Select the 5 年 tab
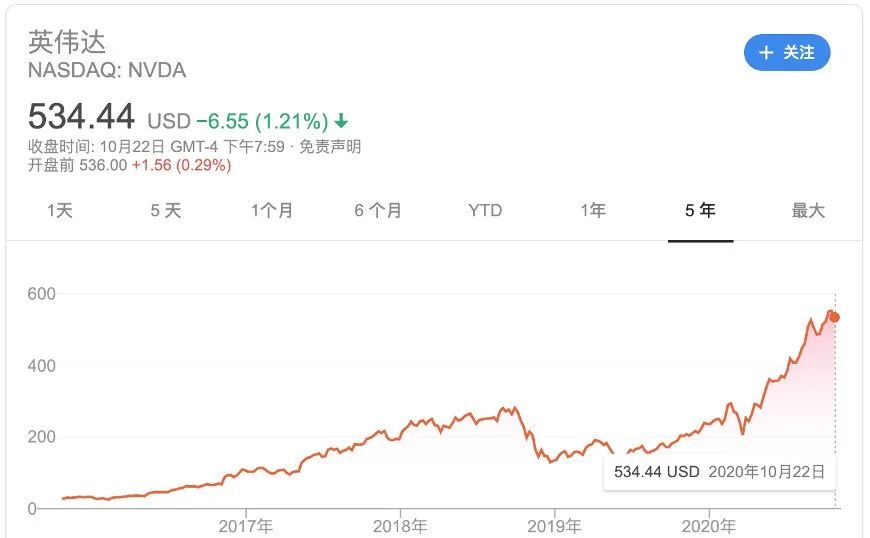Image resolution: width=870 pixels, height=538 pixels. click(x=700, y=211)
